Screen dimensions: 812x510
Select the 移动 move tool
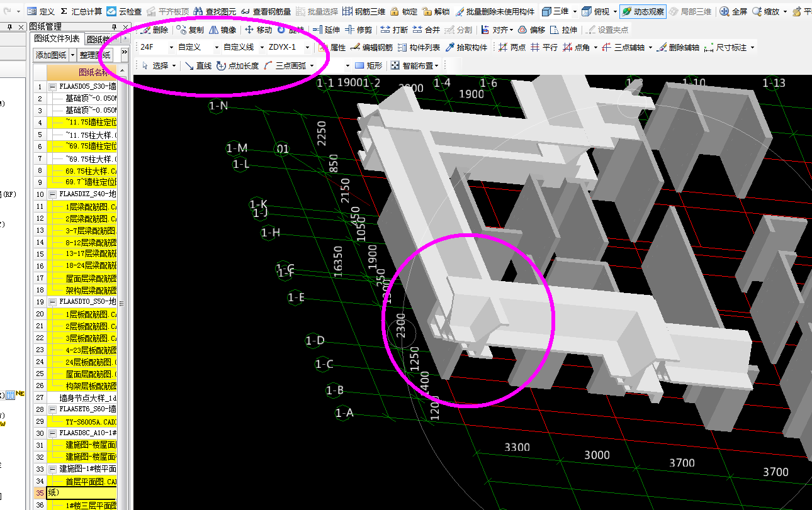[x=258, y=30]
